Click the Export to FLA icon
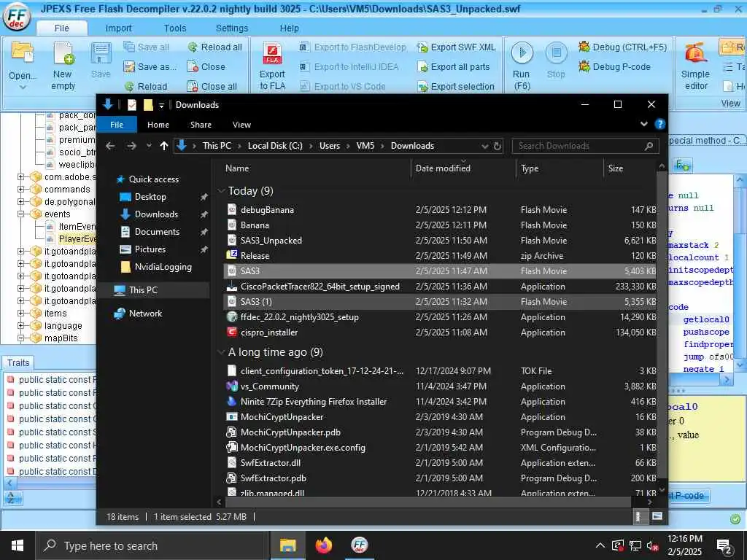Image resolution: width=747 pixels, height=560 pixels. tap(273, 54)
